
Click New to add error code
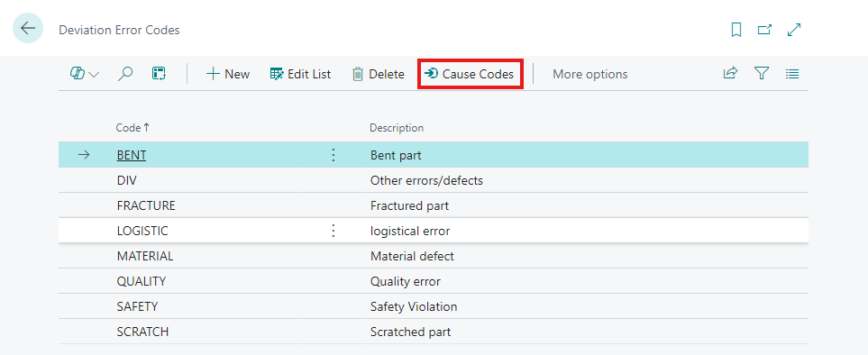(227, 74)
